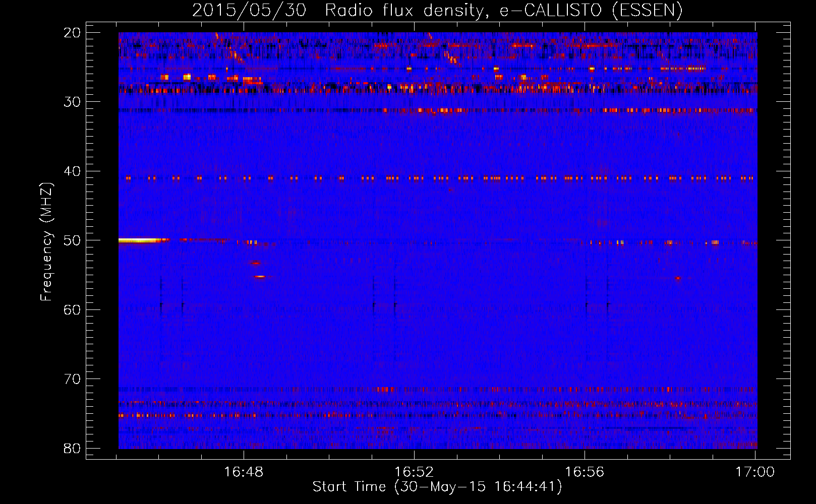This screenshot has width=816, height=504.
Task: Click the frequency tick label '20'
Action: pyautogui.click(x=72, y=33)
